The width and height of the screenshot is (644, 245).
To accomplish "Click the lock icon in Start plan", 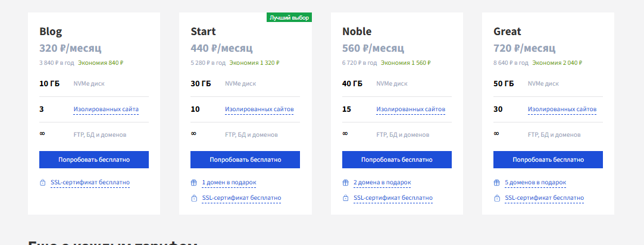I will tap(194, 198).
